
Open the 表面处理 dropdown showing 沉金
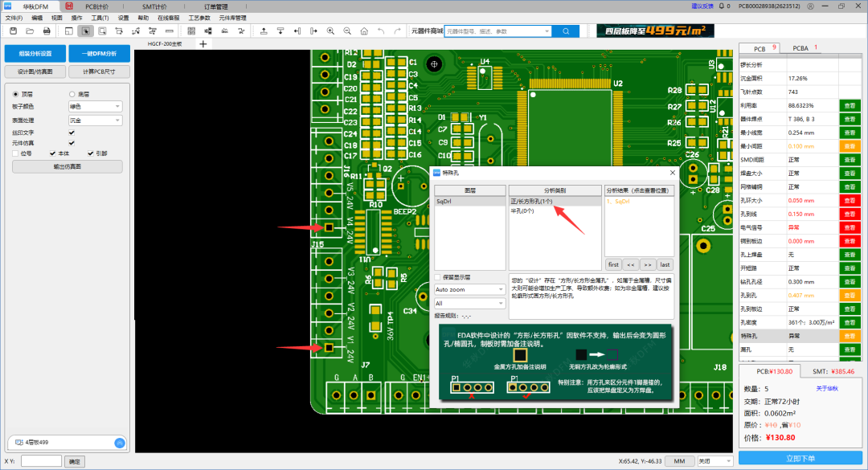pyautogui.click(x=95, y=121)
